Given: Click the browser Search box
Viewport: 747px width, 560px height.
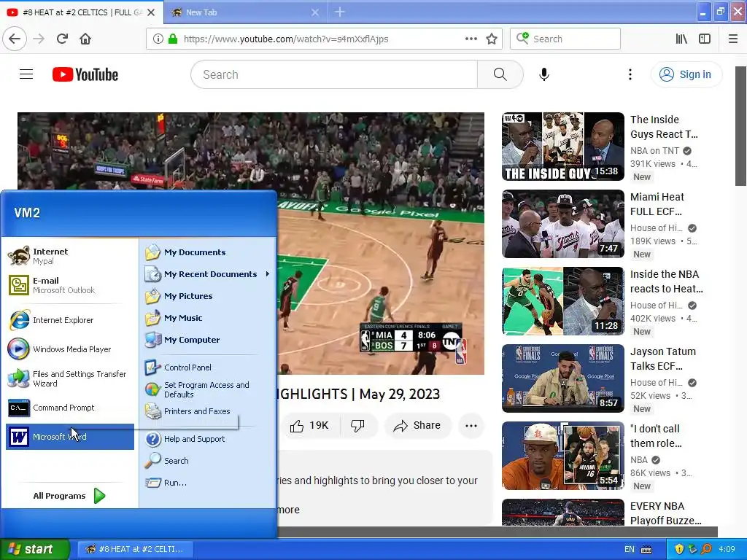Looking at the screenshot, I should coord(565,39).
